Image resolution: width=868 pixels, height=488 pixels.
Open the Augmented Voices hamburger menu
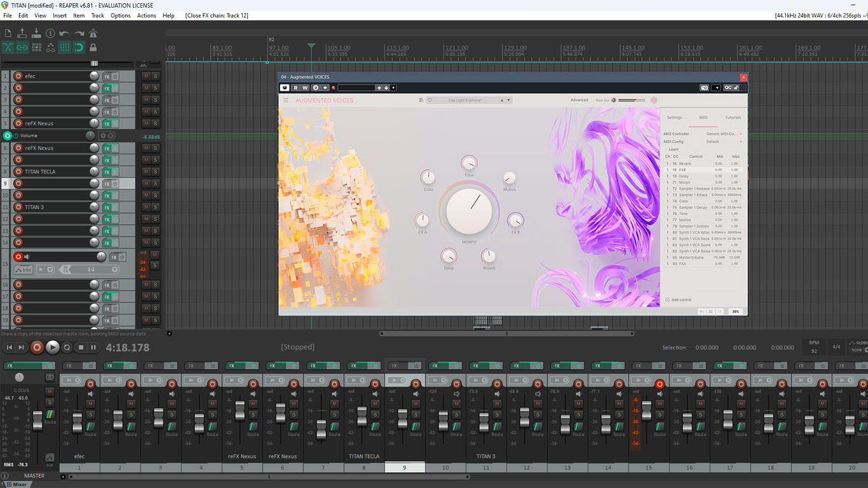[x=286, y=100]
